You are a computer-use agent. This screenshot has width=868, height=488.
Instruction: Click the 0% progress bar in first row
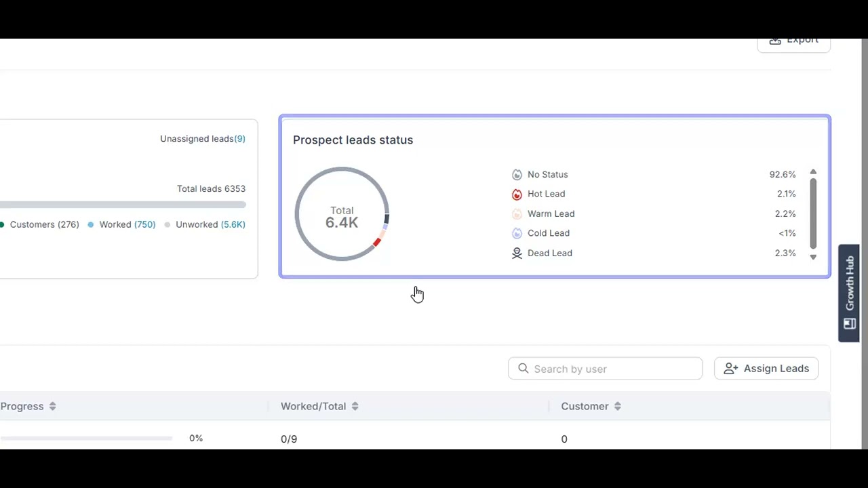86,439
